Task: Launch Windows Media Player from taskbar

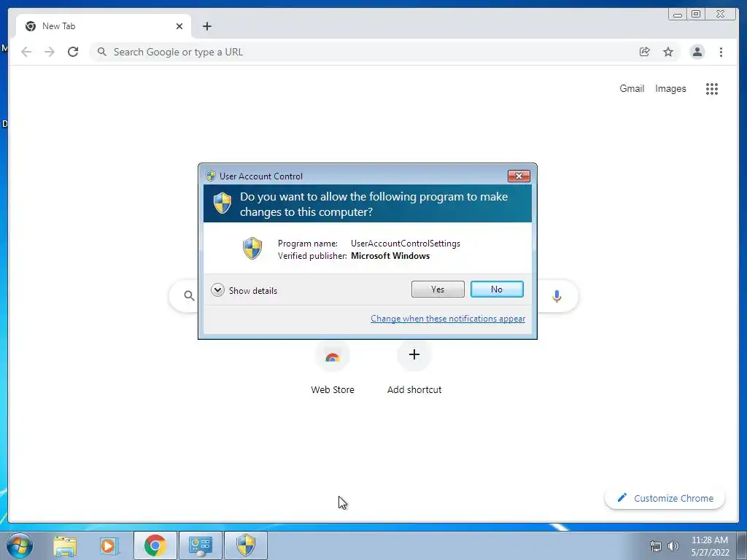Action: [x=109, y=545]
